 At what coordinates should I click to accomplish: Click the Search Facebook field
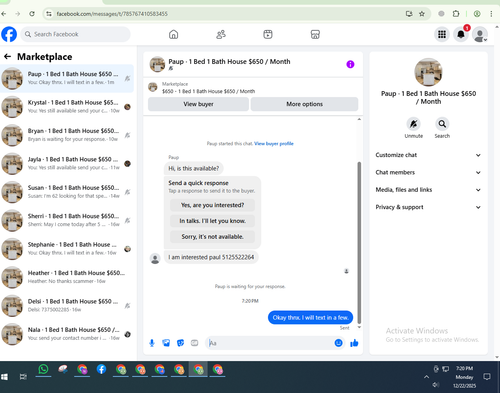tap(75, 34)
